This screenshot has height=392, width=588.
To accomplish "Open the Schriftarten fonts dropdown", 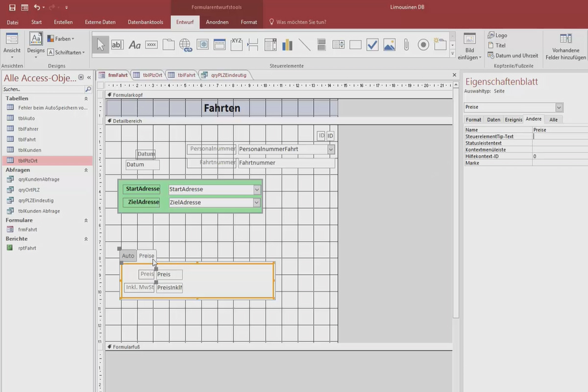I will coord(66,52).
